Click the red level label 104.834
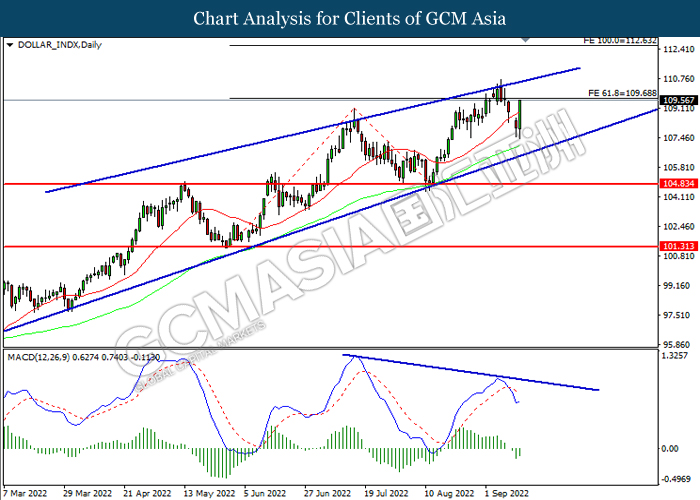This screenshot has width=700, height=500. click(679, 183)
